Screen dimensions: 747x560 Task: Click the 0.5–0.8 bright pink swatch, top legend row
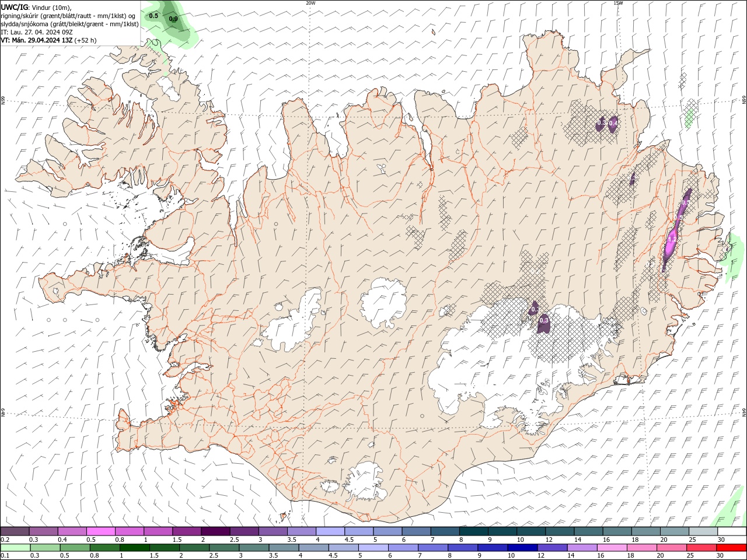coord(100,531)
